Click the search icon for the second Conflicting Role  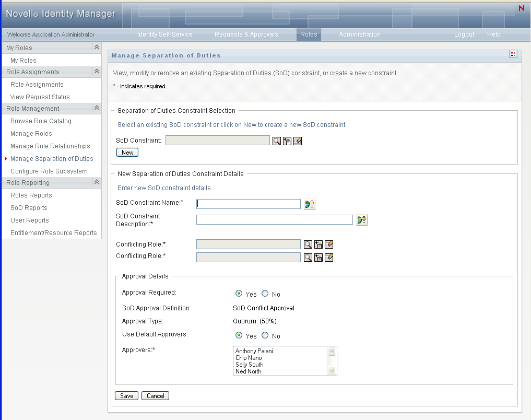308,258
